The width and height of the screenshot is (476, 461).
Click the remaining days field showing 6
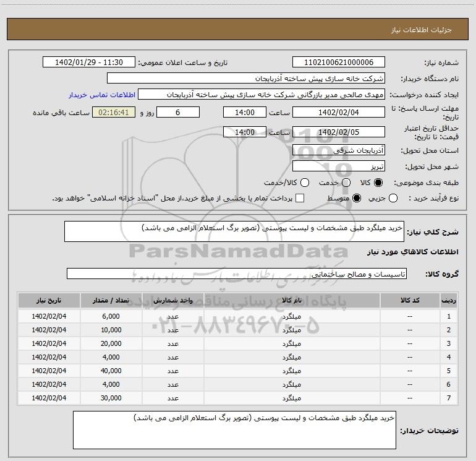point(178,113)
